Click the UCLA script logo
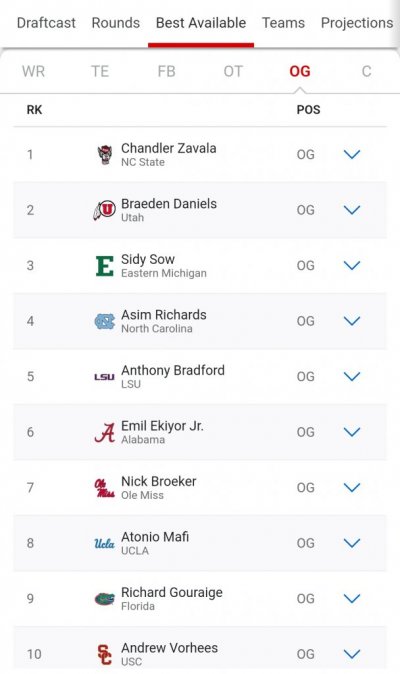The width and height of the screenshot is (400, 674). coord(104,543)
